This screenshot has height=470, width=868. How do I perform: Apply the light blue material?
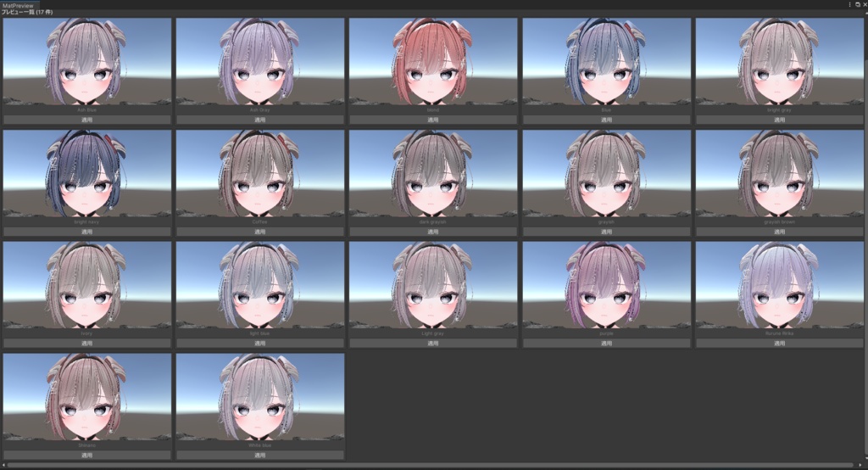[x=260, y=344]
